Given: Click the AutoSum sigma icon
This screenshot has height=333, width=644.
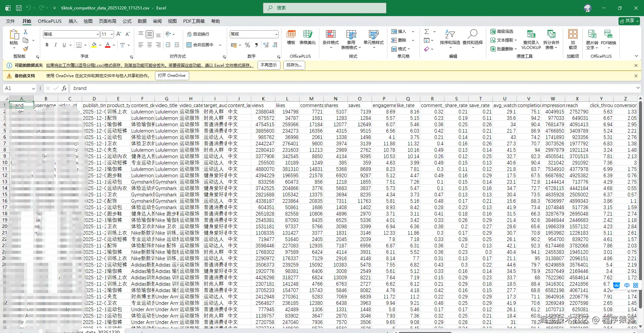Looking at the screenshot, I should click(427, 32).
